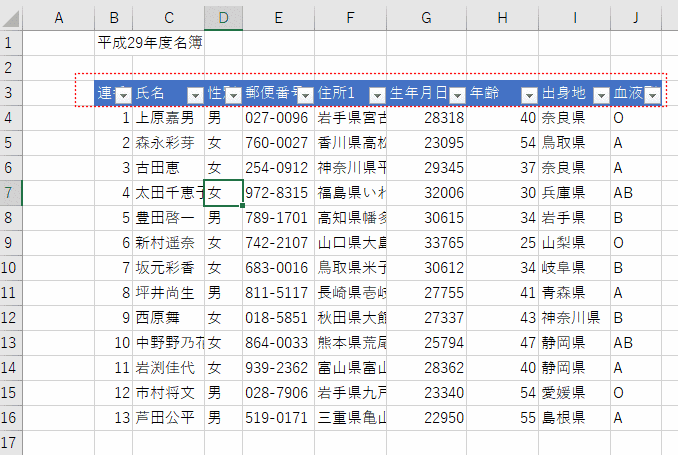The height and width of the screenshot is (455, 678).
Task: Open the 連番 filter dropdown arrow
Action: 123,94
